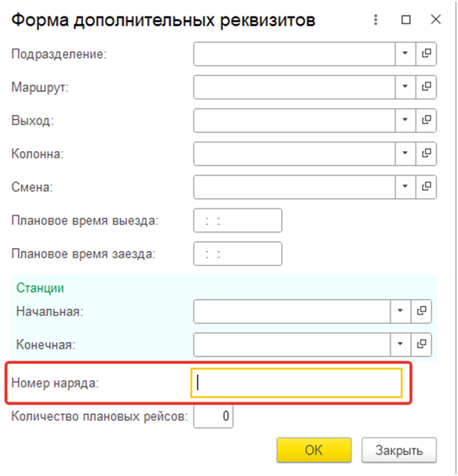Click the Закрыть button
458x476 pixels.
398,450
